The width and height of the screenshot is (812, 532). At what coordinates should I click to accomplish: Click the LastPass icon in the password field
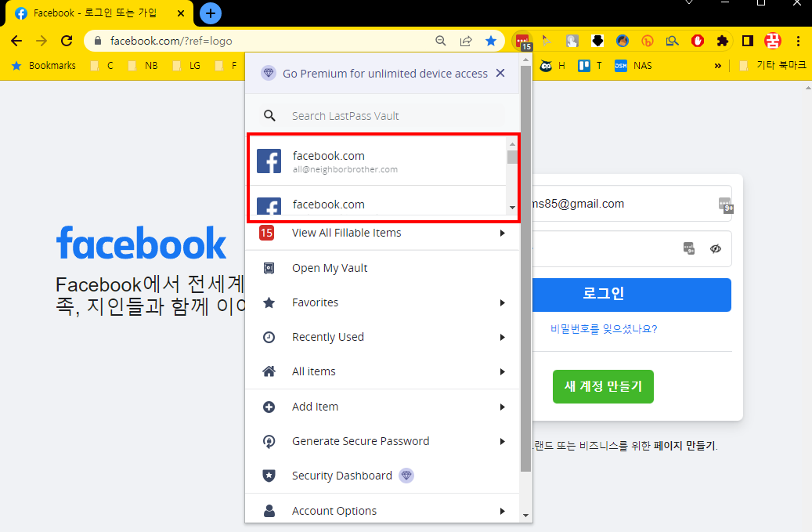point(689,248)
